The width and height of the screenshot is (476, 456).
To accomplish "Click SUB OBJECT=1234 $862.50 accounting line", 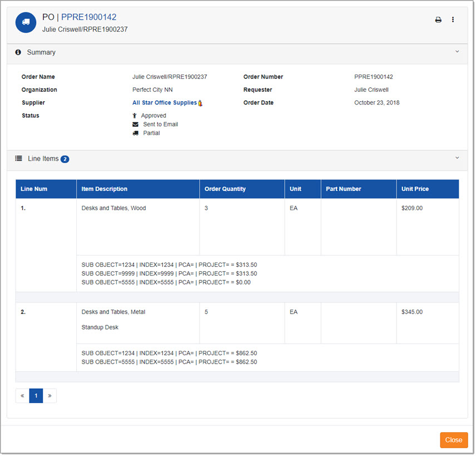I will tap(169, 353).
